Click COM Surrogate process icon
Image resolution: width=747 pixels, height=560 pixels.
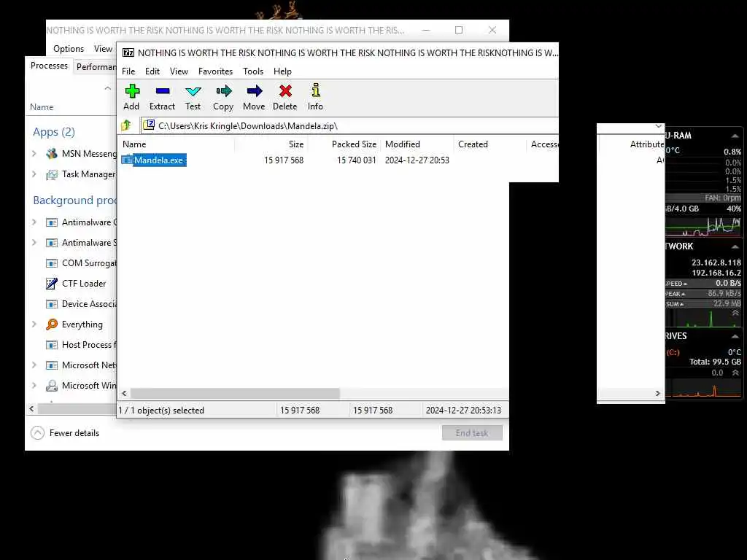pyautogui.click(x=52, y=262)
